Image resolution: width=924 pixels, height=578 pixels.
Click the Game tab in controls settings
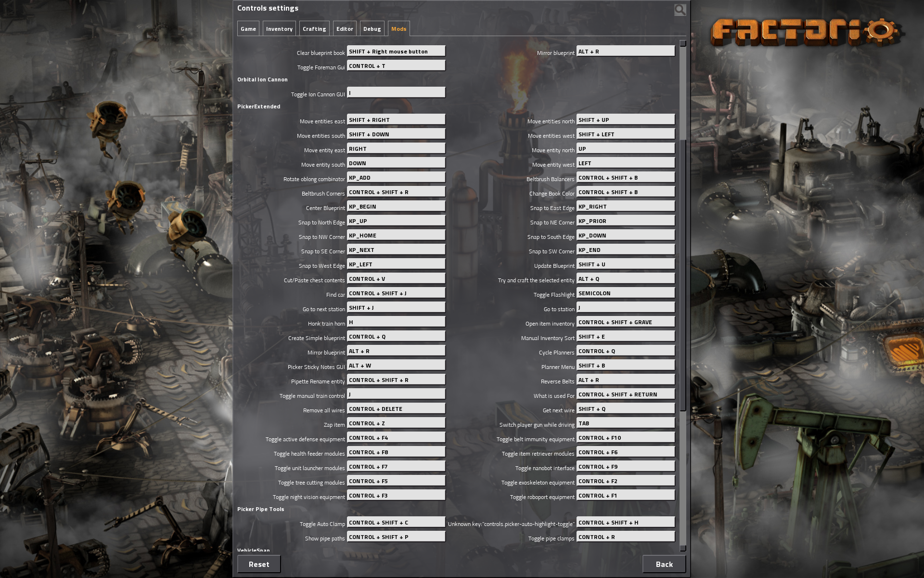247,28
